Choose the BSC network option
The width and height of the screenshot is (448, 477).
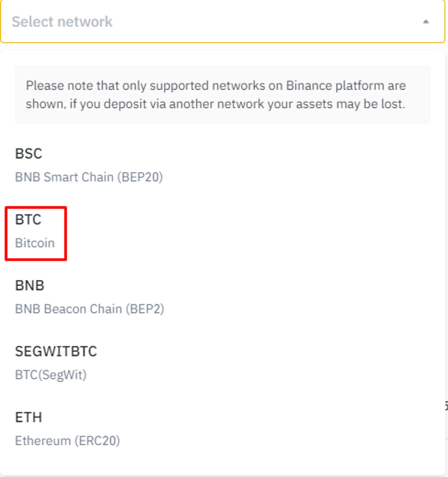click(x=29, y=154)
